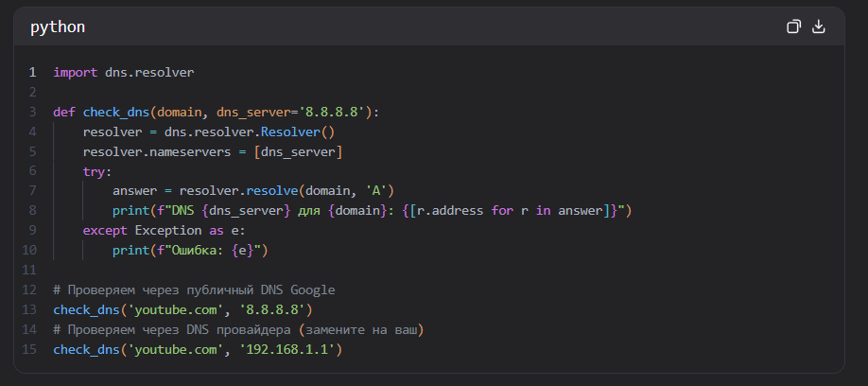
Task: Click 'resolver.nameservers' on line 5
Action: [157, 152]
